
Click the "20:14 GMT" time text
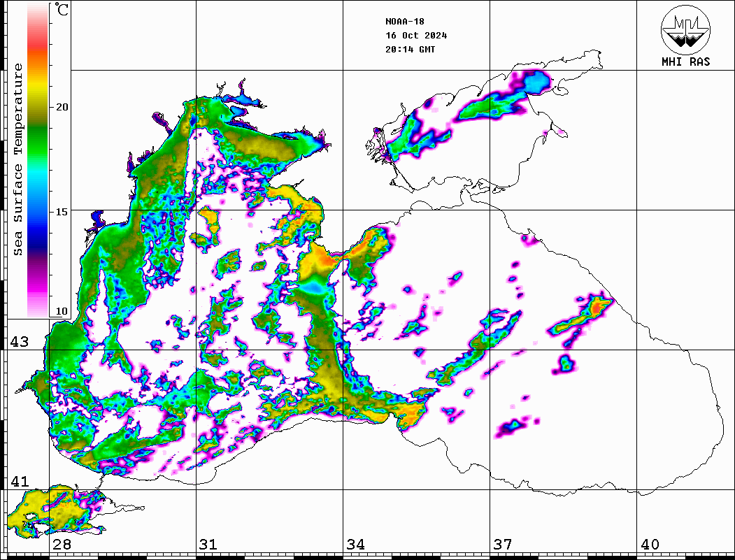[x=410, y=49]
